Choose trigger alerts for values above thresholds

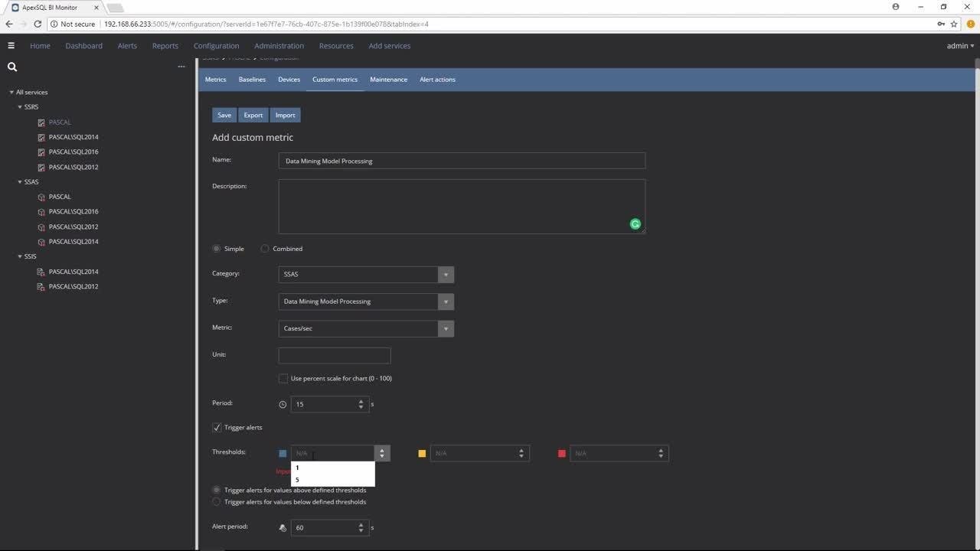217,490
